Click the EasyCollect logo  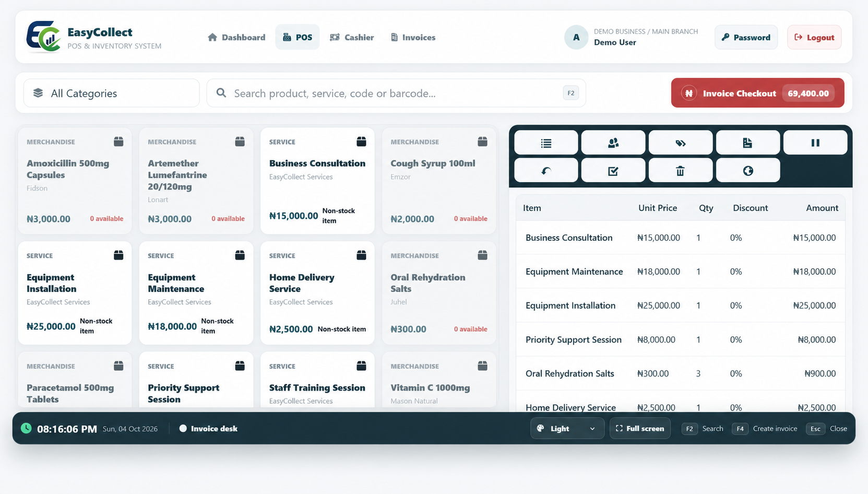(43, 37)
